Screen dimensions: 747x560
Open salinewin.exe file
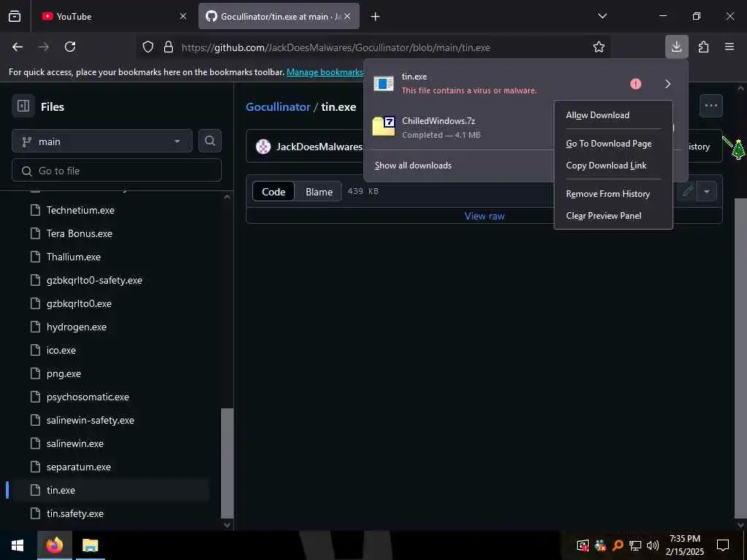[x=75, y=443]
